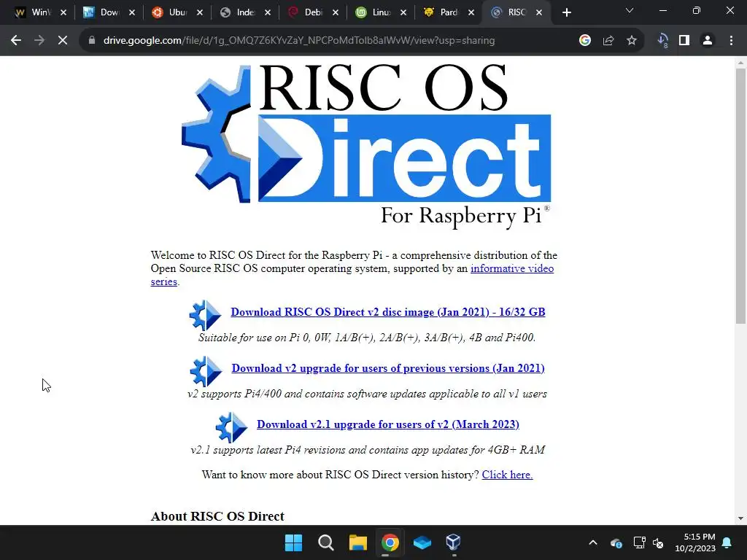Open version history Click here link
The image size is (747, 560).
(x=508, y=475)
